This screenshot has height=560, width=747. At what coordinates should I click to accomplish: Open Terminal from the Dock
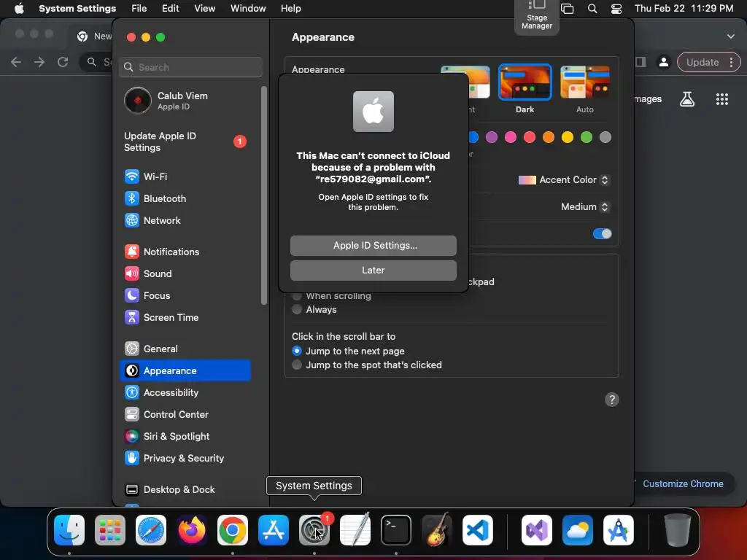[x=396, y=530]
